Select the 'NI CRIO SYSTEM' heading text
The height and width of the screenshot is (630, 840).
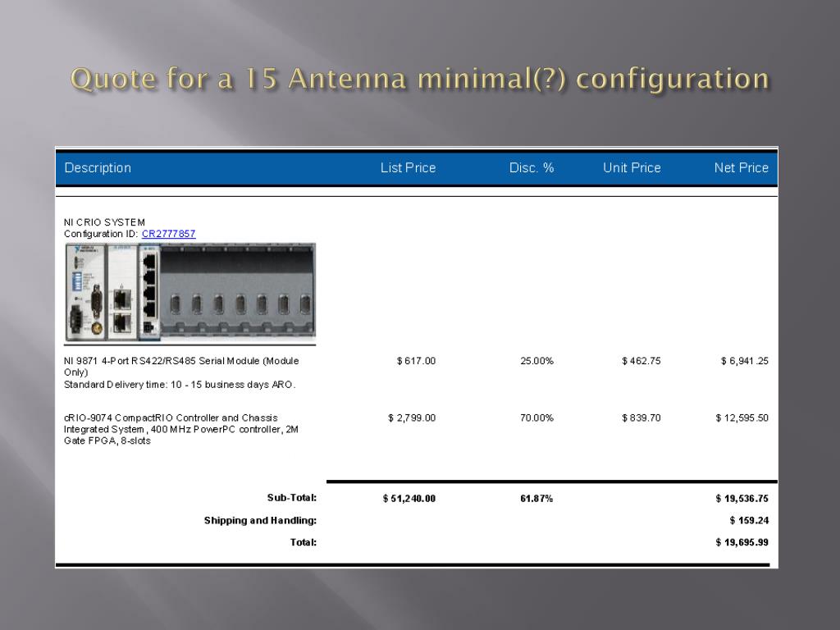click(104, 222)
